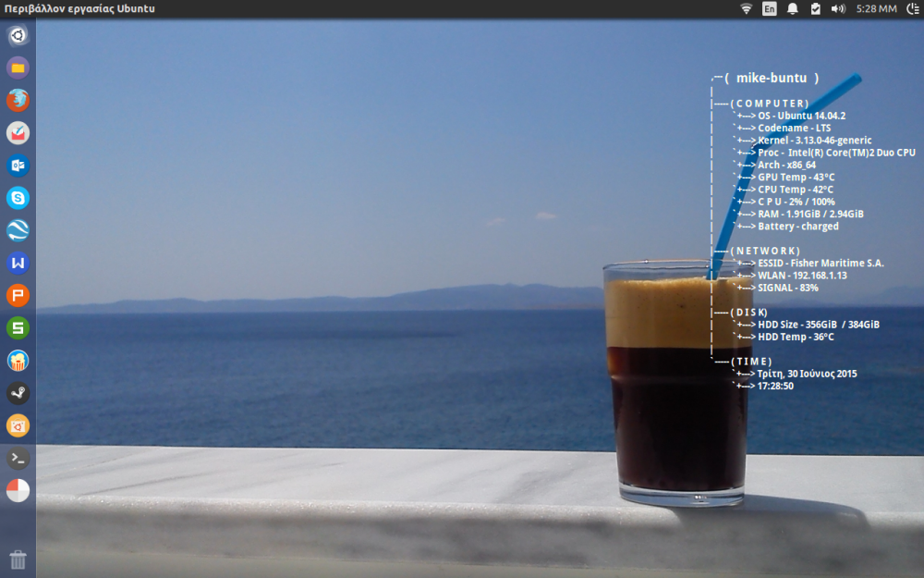Launch Firefox web browser

click(18, 101)
